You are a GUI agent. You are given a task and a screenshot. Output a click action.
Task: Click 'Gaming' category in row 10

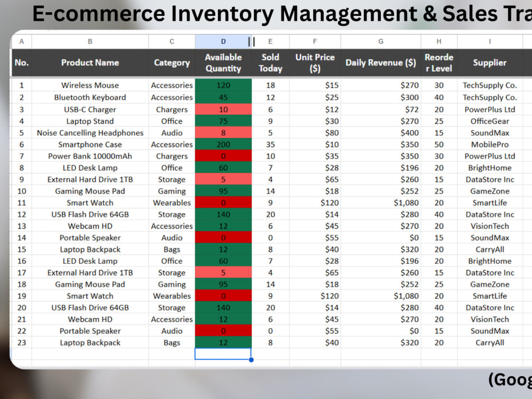(x=172, y=191)
